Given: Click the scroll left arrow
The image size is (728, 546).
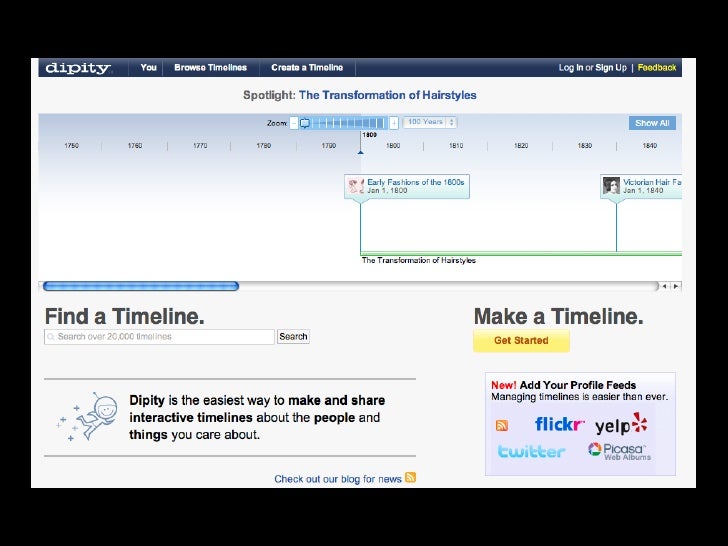Looking at the screenshot, I should [x=664, y=286].
